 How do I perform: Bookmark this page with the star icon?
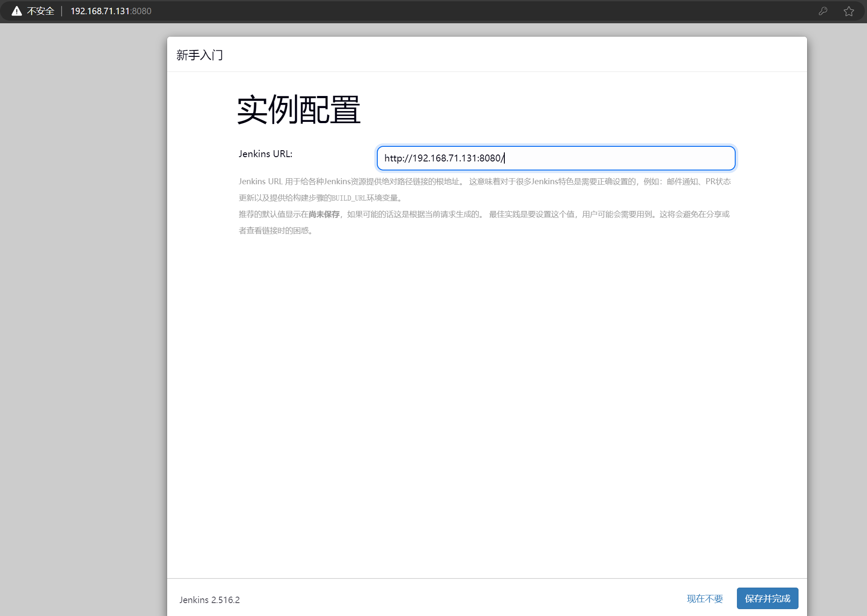(x=849, y=11)
